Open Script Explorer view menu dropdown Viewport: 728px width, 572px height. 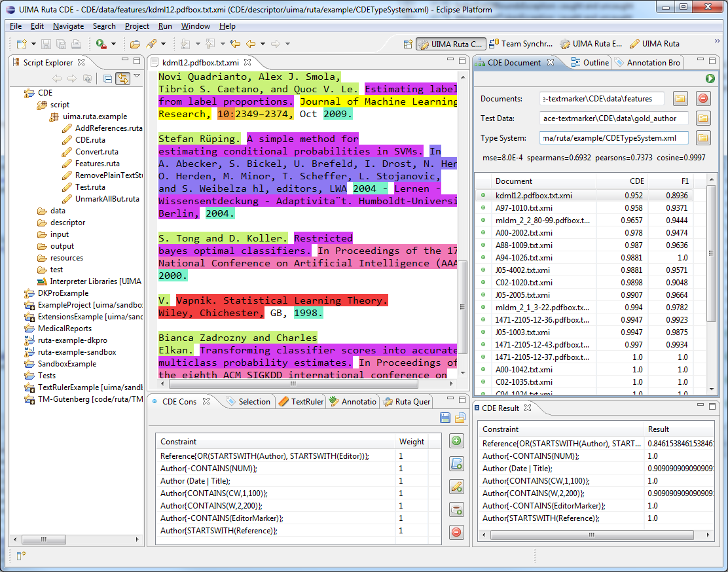pos(137,77)
